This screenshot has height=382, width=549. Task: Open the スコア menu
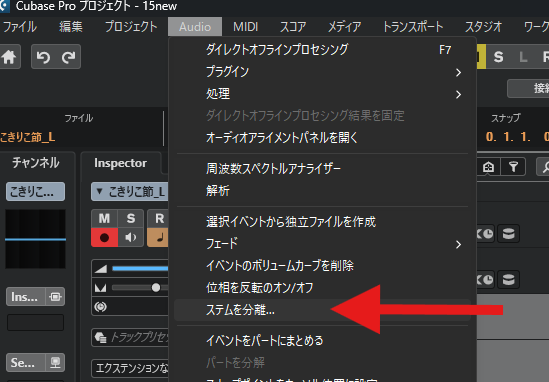pyautogui.click(x=293, y=27)
